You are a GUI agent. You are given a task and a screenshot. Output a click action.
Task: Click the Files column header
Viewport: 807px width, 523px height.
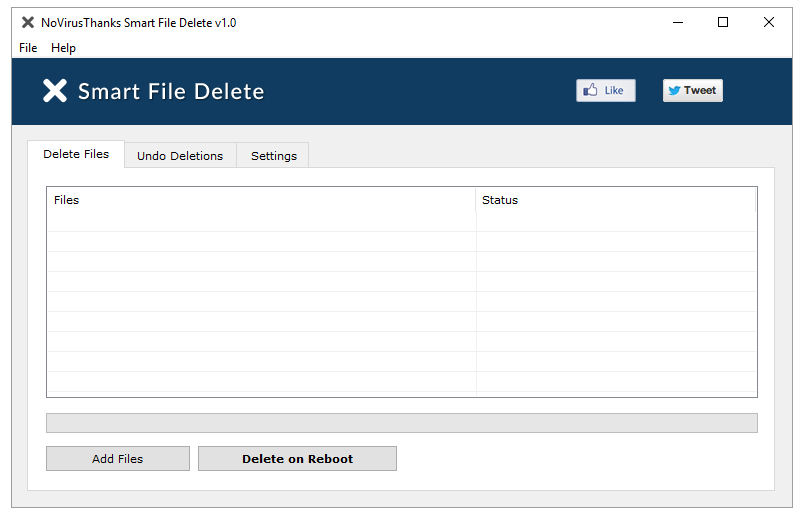click(261, 200)
